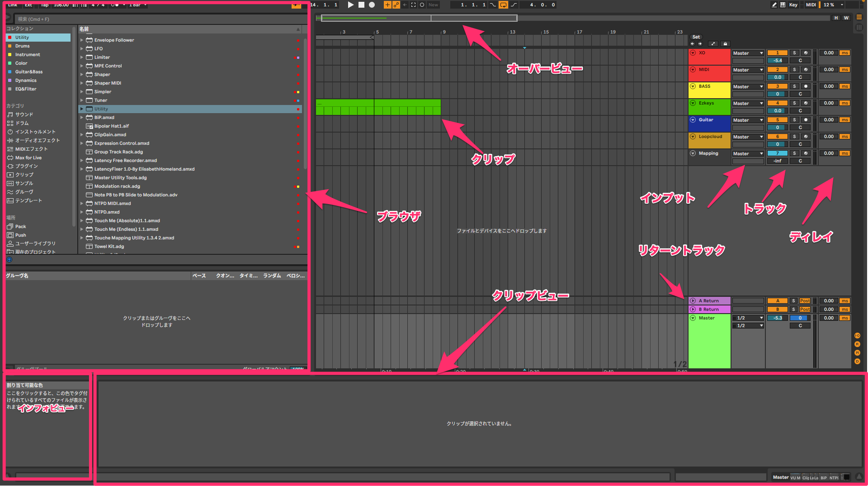Open the Ezkeys output routing Master dropdown

click(x=748, y=104)
